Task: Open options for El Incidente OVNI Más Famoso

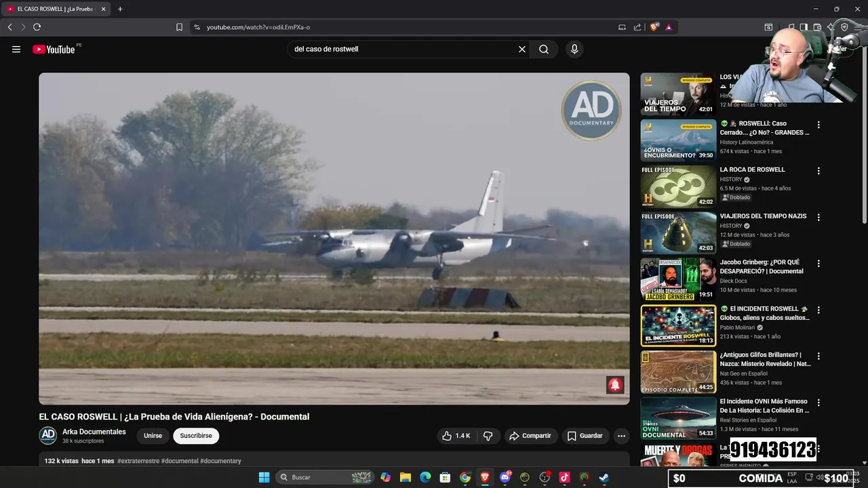Action: [818, 402]
